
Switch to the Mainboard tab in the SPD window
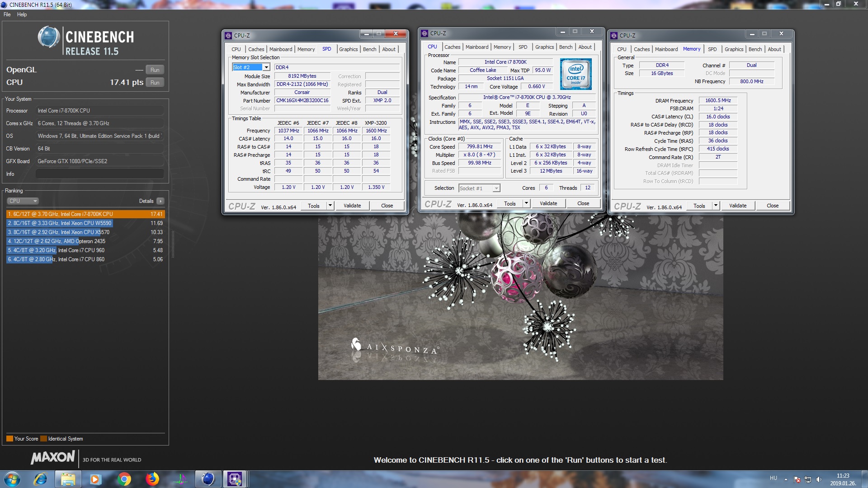(x=281, y=49)
